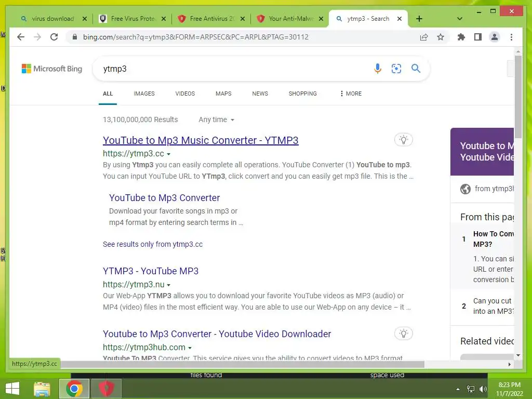
Task: Toggle the Chrome side panel icon
Action: point(478,37)
